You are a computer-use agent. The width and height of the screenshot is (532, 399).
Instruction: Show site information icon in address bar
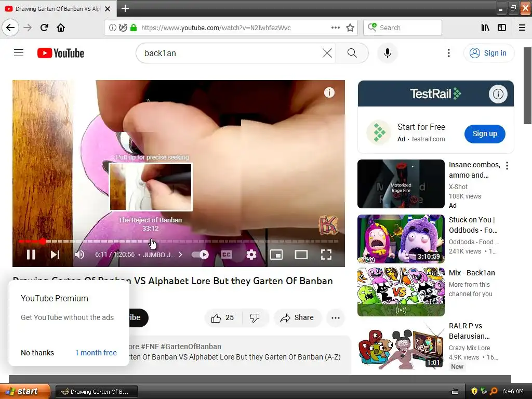click(112, 28)
